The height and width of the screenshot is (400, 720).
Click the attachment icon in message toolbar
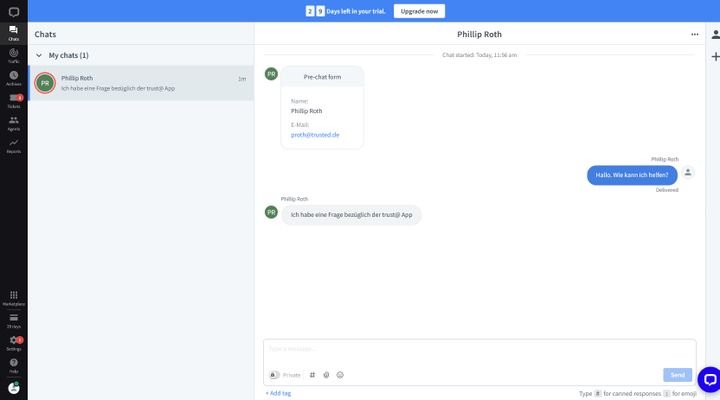click(326, 375)
